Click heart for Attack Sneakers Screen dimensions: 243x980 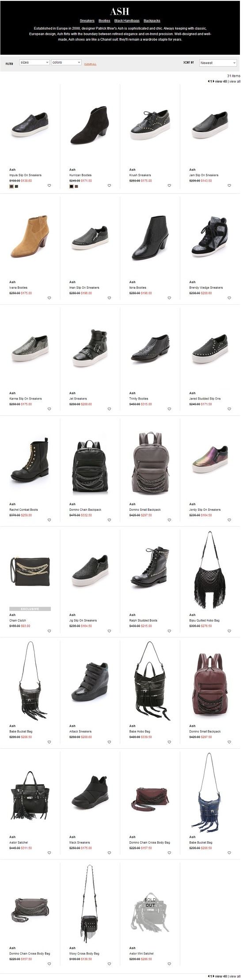[109, 742]
